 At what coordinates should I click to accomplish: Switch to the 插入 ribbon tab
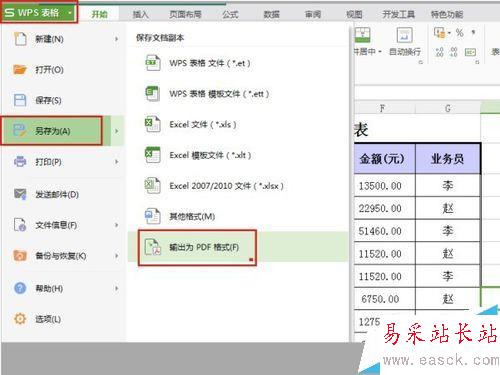click(x=140, y=14)
